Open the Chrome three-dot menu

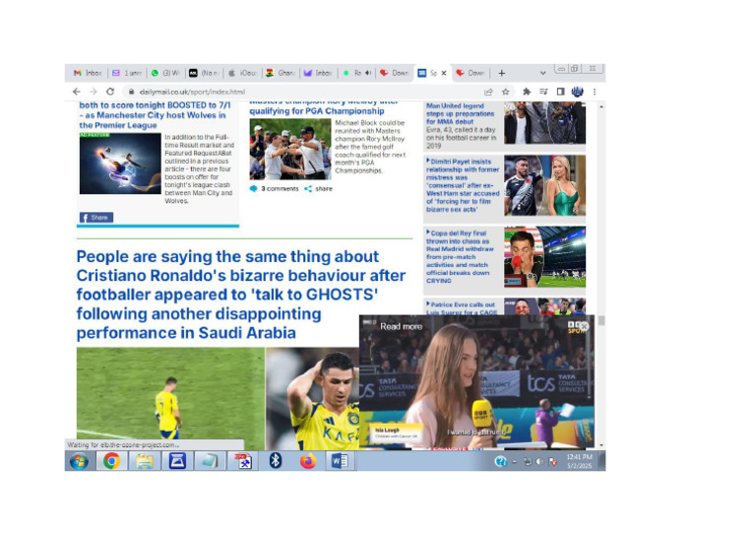tap(595, 92)
